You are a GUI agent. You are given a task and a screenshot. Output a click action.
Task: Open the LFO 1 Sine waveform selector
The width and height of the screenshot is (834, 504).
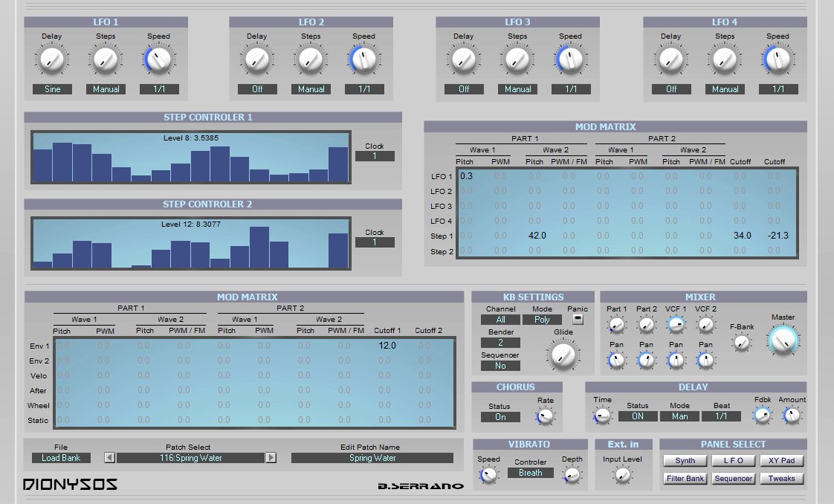click(52, 89)
